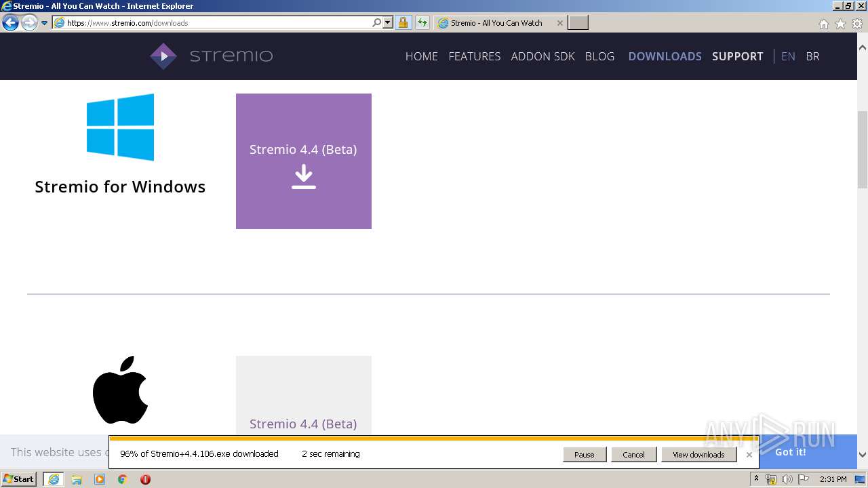The image size is (868, 488).
Task: Pause the Stremio exe download
Action: pyautogui.click(x=585, y=455)
